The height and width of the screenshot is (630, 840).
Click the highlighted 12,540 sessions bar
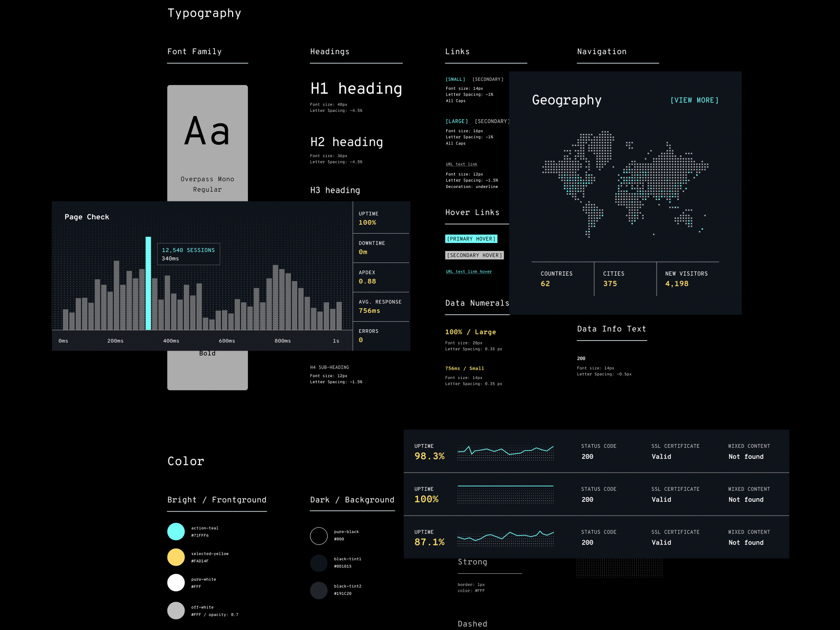pos(149,283)
